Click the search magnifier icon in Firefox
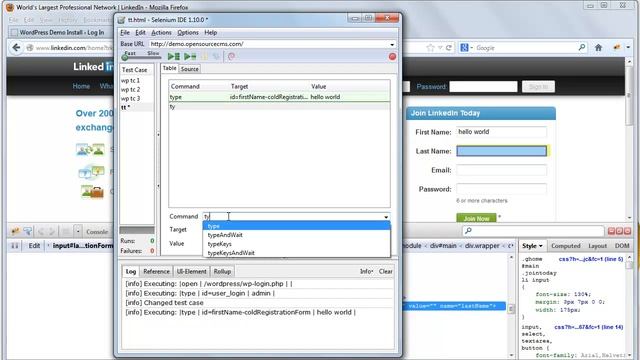The image size is (640, 360). (x=582, y=48)
